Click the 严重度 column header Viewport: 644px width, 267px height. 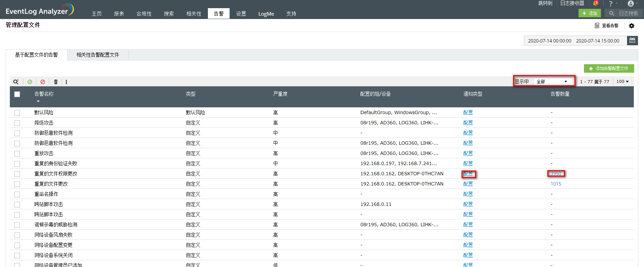tap(280, 94)
